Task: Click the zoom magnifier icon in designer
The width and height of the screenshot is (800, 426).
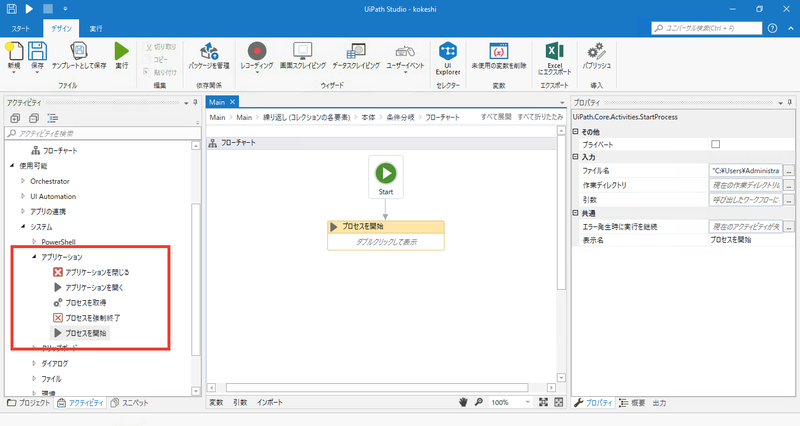Action: coord(479,402)
